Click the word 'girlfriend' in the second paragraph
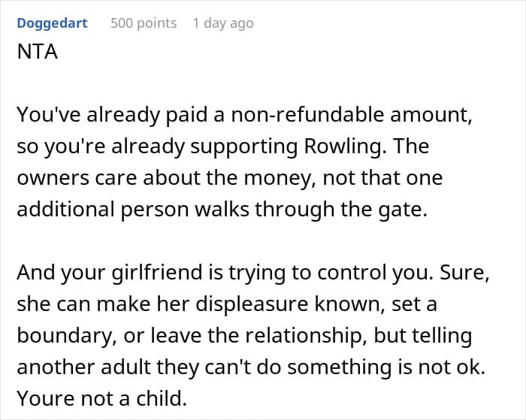The height and width of the screenshot is (420, 526). click(x=157, y=273)
